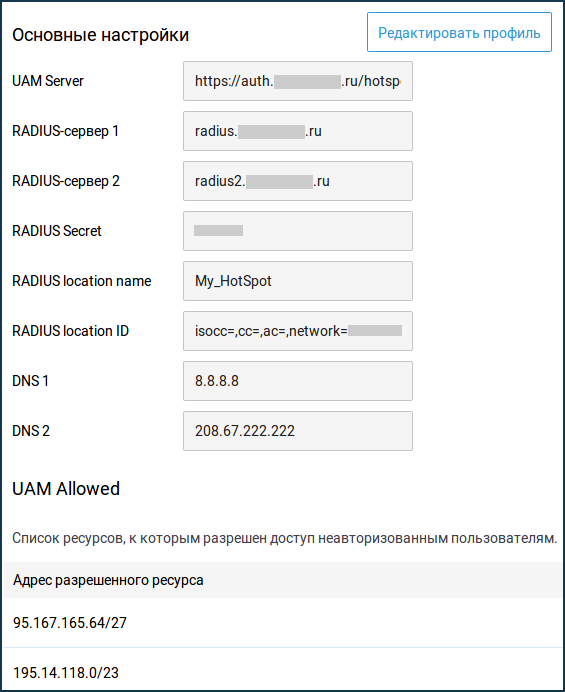Screen dimensions: 565x692
Task: Click the DNS 1 label
Action: pyautogui.click(x=30, y=381)
